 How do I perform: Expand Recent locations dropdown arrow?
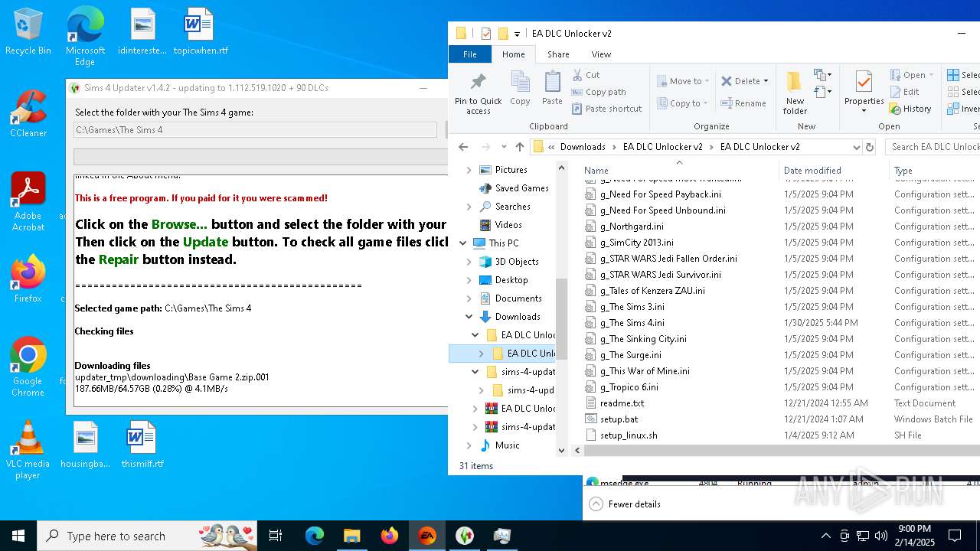pyautogui.click(x=503, y=147)
